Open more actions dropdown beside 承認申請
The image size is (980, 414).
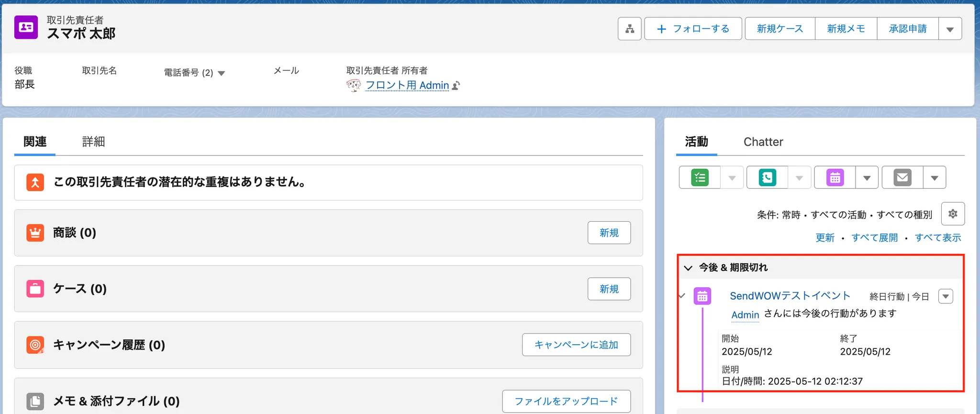click(x=950, y=29)
